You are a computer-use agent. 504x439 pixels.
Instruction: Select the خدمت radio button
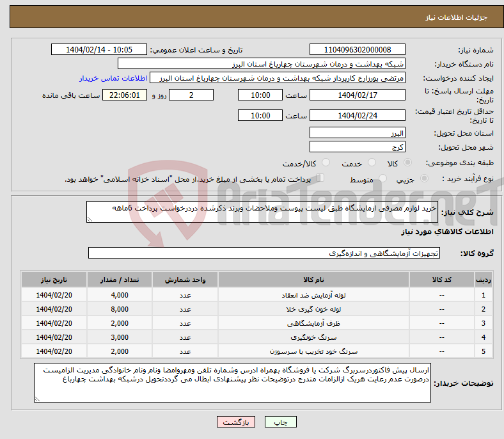pos(372,163)
